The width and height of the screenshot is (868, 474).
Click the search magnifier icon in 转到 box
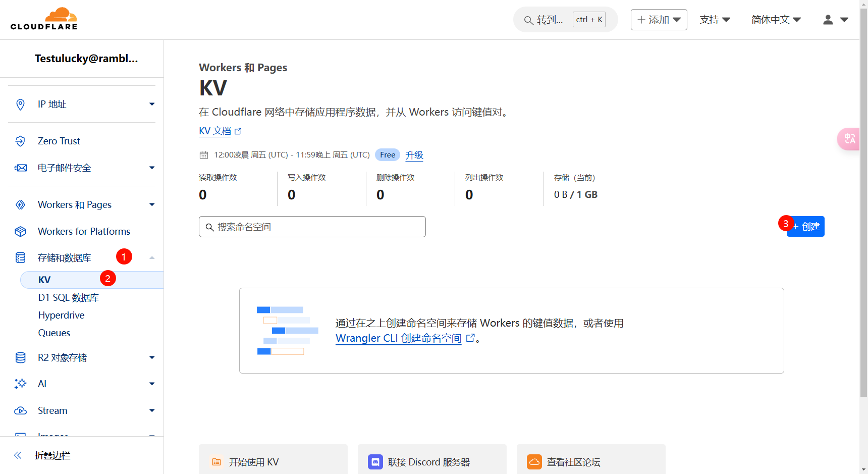[x=528, y=20]
